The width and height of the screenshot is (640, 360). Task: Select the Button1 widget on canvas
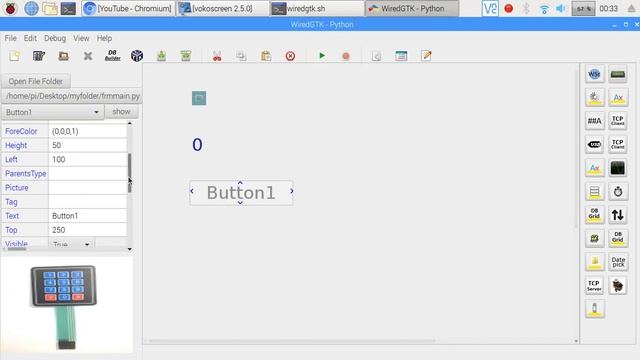pyautogui.click(x=241, y=193)
